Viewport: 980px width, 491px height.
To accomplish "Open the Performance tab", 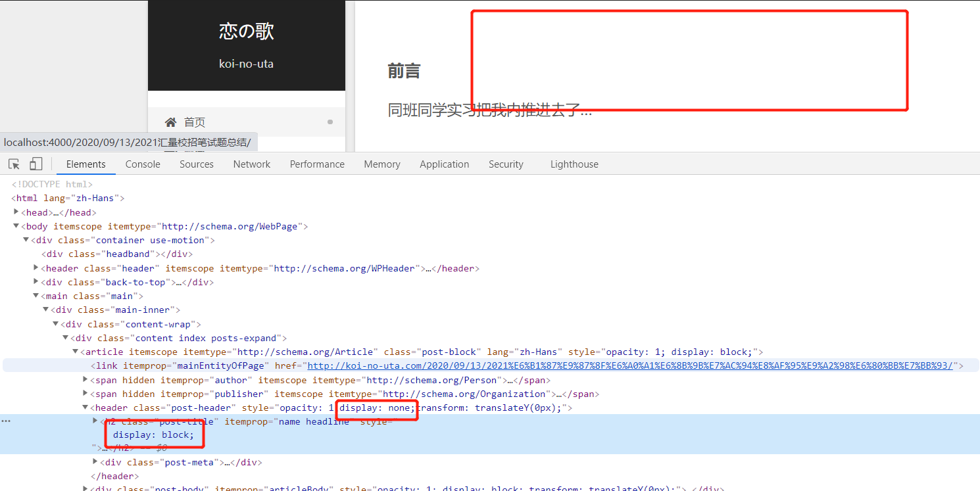I will [317, 164].
